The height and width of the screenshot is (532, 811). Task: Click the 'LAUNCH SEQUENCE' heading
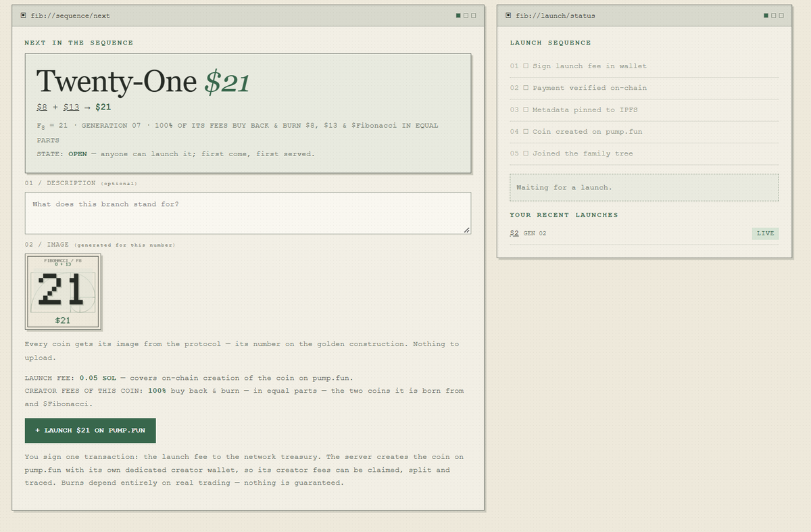[x=550, y=43]
